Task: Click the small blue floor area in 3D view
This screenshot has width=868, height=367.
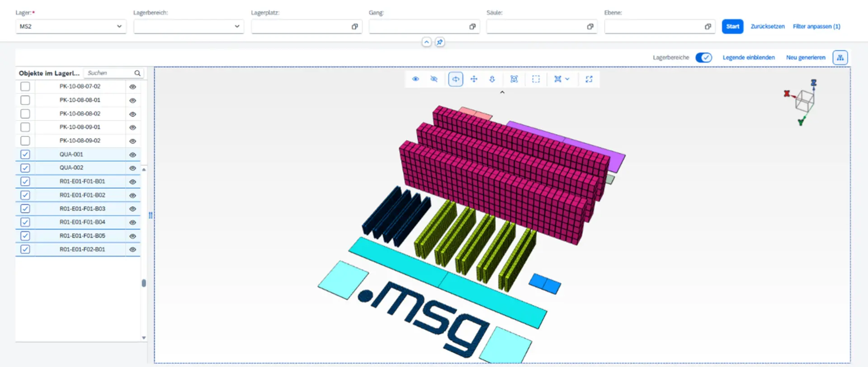Action: [x=545, y=283]
